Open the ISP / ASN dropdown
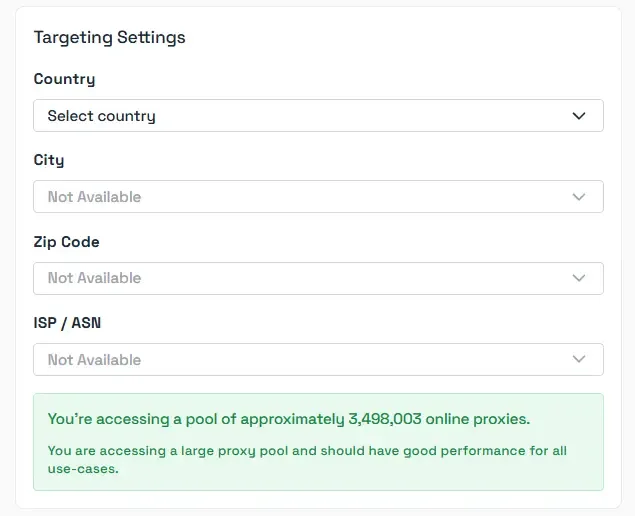Viewport: 635px width, 516px height. tap(318, 359)
